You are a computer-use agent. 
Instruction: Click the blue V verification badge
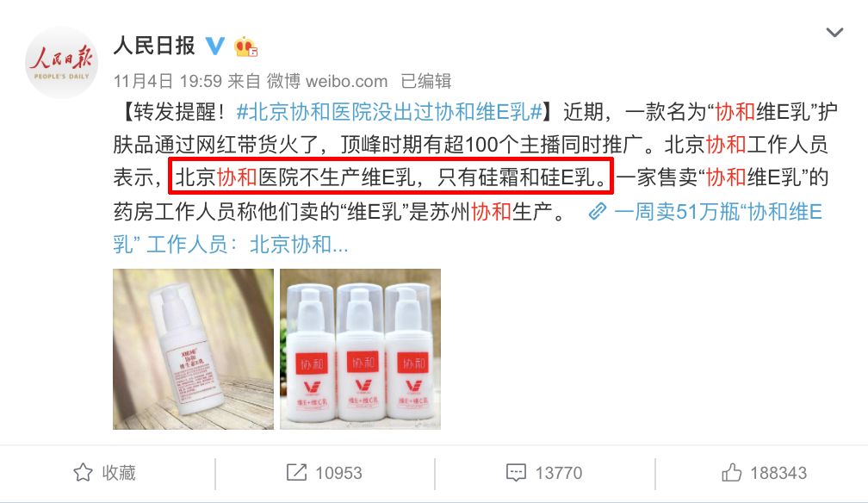(215, 46)
